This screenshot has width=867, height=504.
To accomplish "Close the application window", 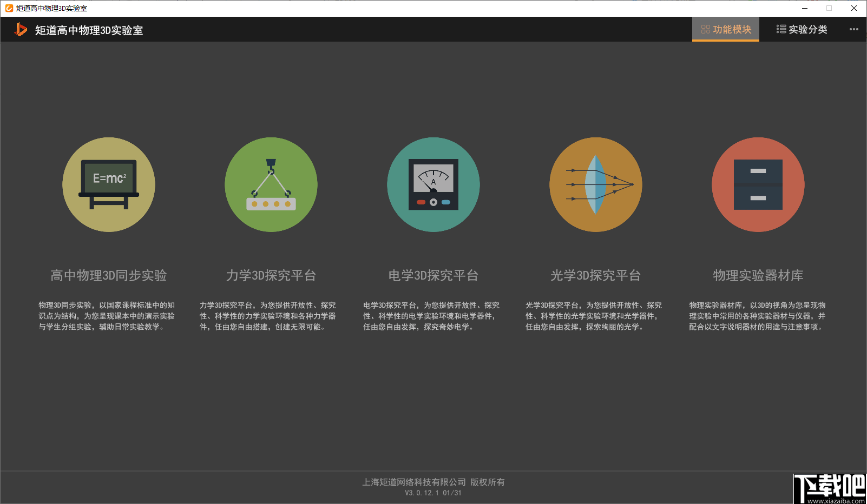I will (854, 8).
